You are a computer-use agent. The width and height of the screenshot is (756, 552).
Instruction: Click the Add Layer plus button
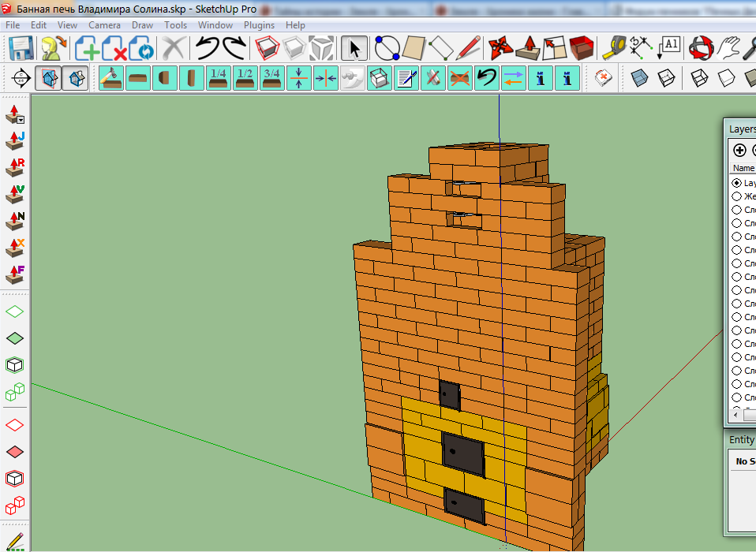click(x=739, y=150)
